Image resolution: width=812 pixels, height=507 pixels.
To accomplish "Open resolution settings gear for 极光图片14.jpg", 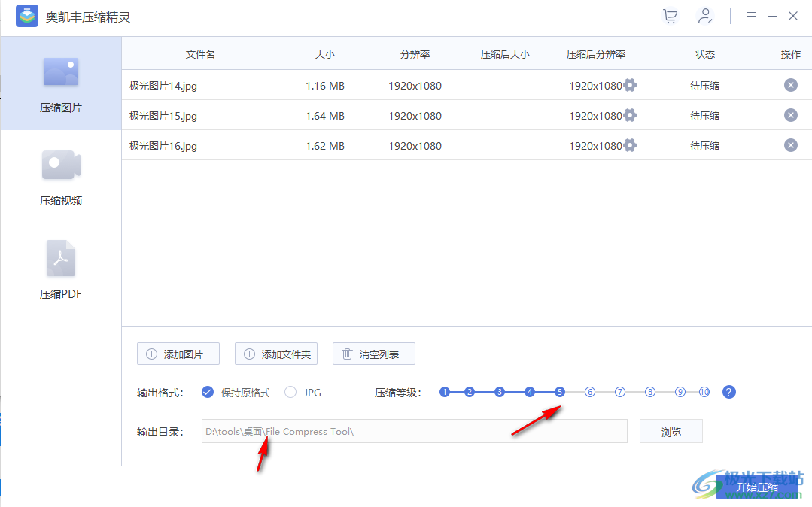I will pyautogui.click(x=630, y=85).
